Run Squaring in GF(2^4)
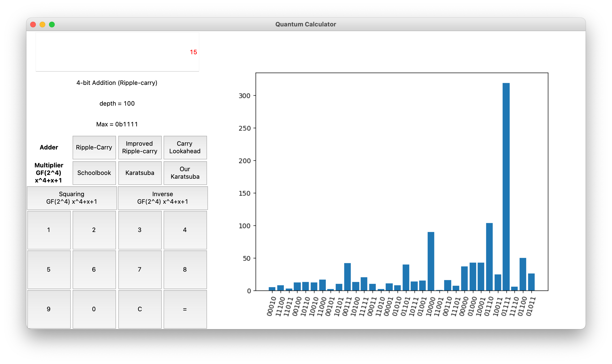The width and height of the screenshot is (612, 364). (x=72, y=198)
